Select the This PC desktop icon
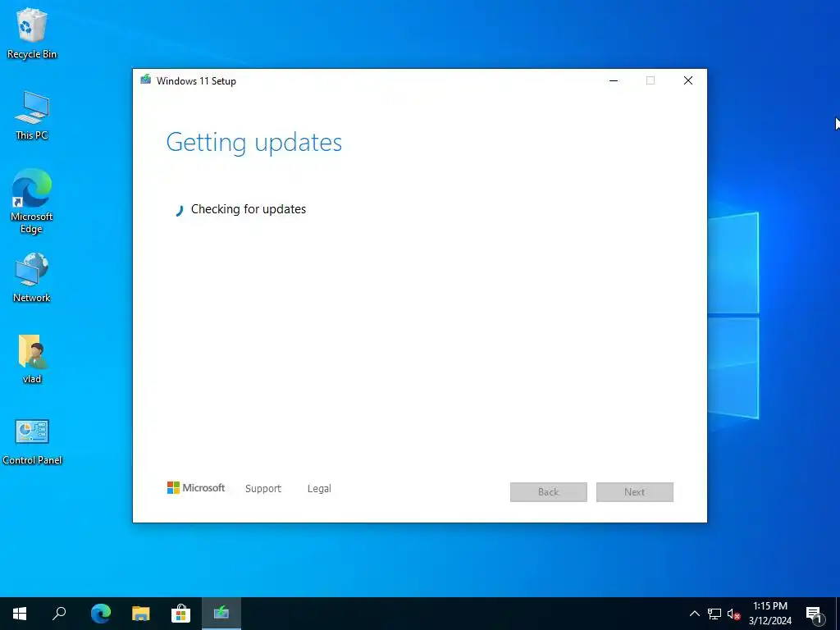Screen dimensions: 840x630 (32, 115)
